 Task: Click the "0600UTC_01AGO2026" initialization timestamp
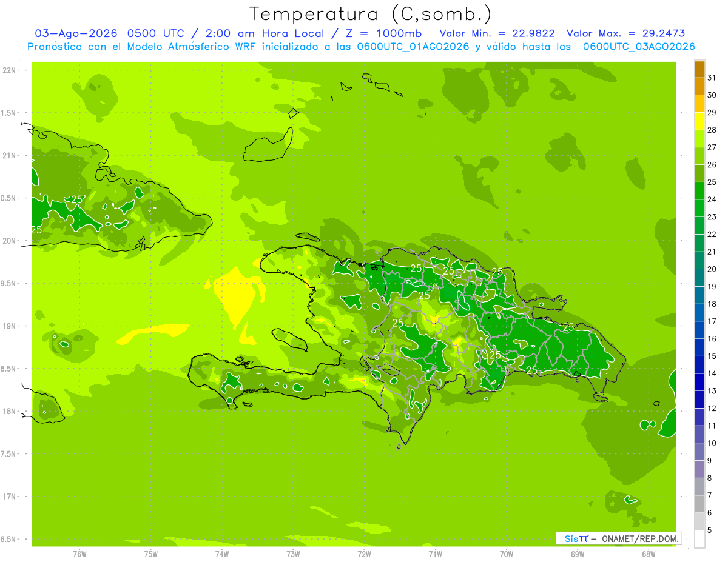tap(414, 47)
